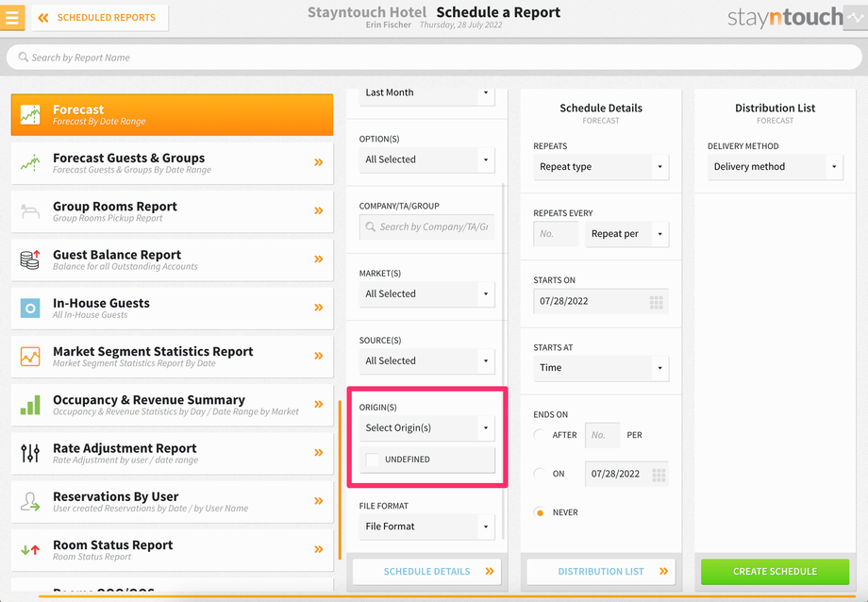Select the Forecast report chart icon

click(30, 114)
